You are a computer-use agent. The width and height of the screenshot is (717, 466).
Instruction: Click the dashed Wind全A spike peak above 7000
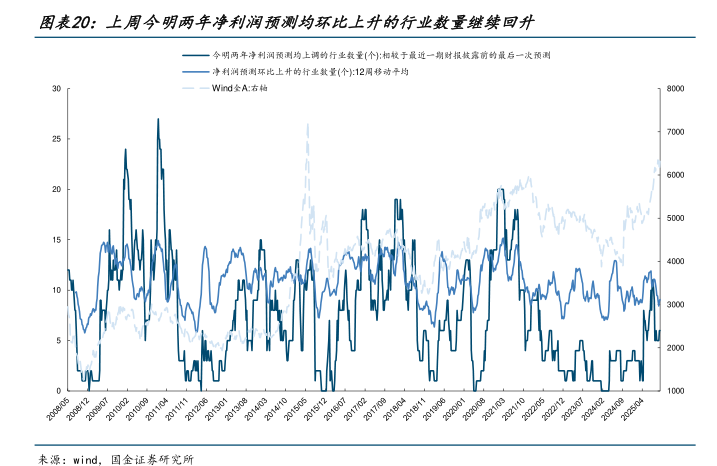click(307, 124)
